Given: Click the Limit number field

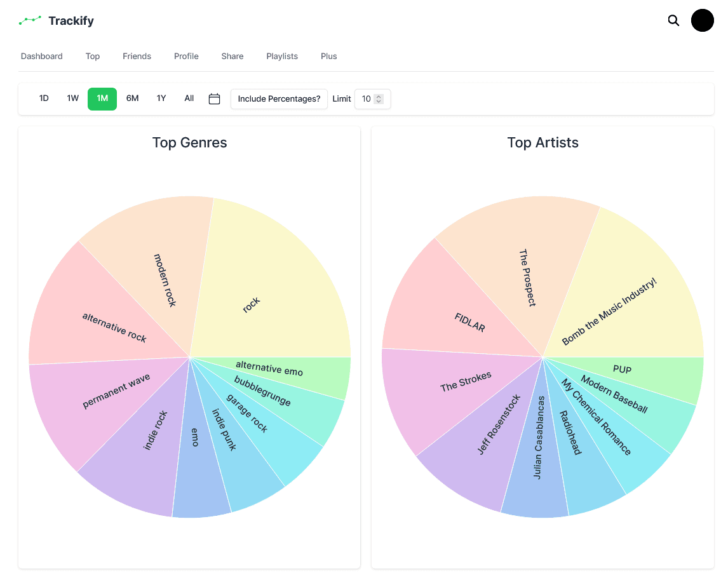Looking at the screenshot, I should point(366,99).
